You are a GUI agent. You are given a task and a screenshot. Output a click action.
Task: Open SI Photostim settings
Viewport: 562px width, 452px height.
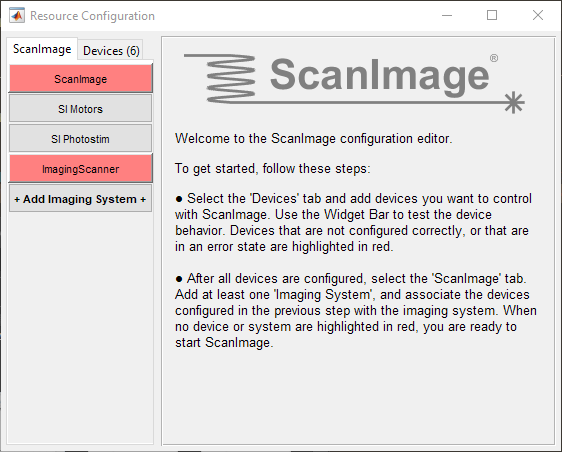coord(81,139)
